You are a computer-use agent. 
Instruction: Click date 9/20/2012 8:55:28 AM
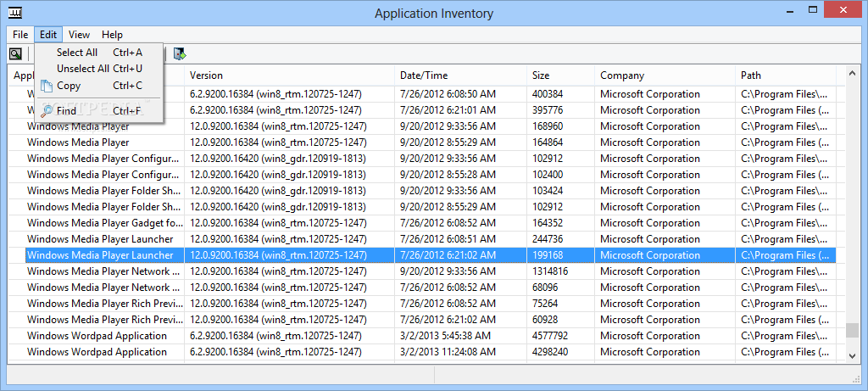[448, 175]
